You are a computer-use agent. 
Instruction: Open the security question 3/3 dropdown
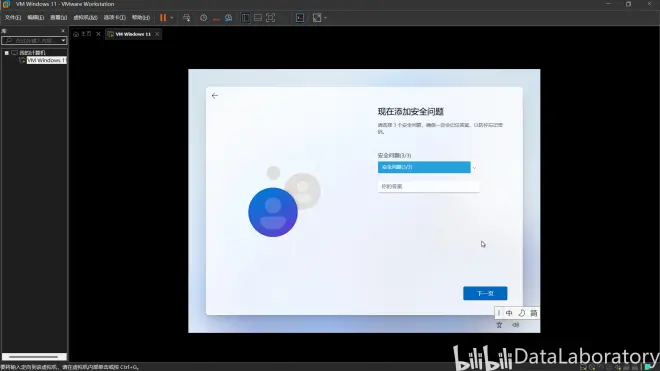pyautogui.click(x=427, y=167)
